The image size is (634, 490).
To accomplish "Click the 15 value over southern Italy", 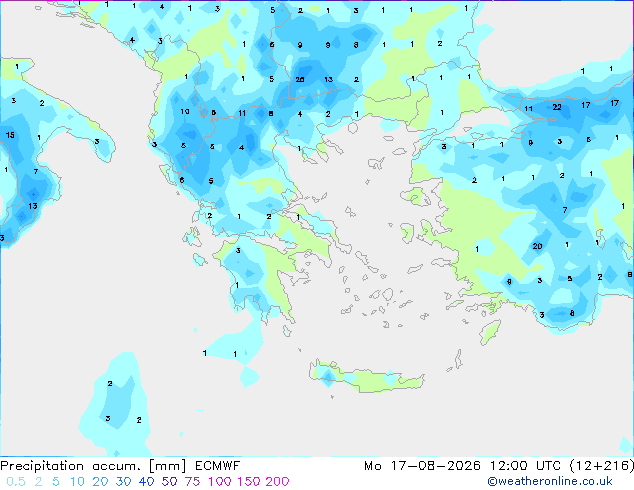I will click(x=10, y=135).
